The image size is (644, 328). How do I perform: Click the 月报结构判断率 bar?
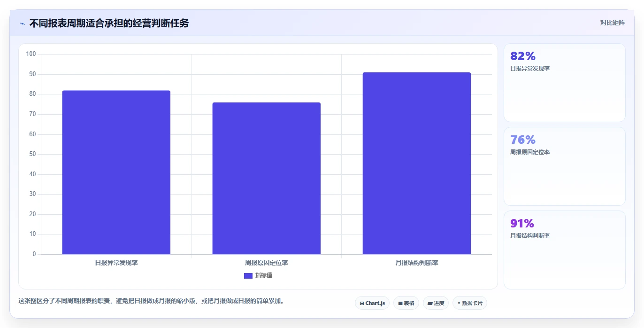[416, 164]
